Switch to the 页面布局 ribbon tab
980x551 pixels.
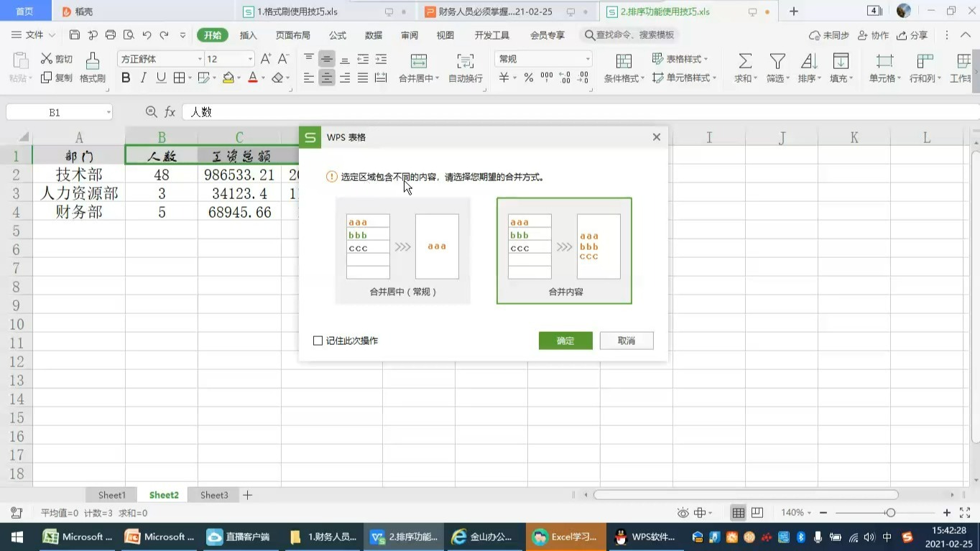click(292, 35)
